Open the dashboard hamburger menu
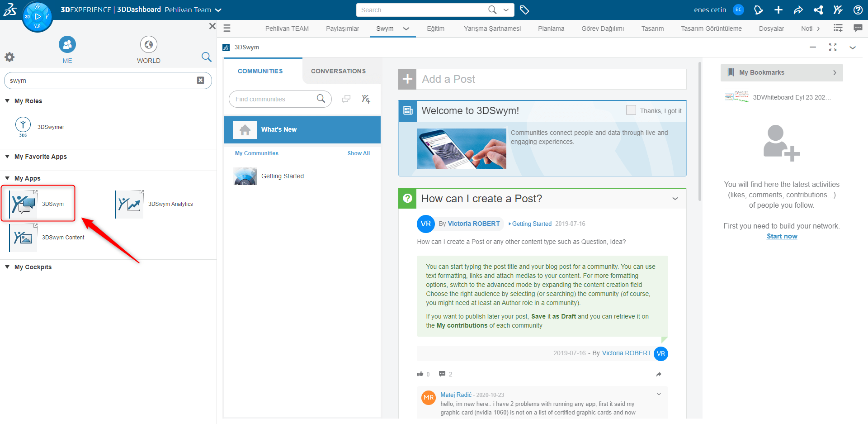 coord(227,28)
